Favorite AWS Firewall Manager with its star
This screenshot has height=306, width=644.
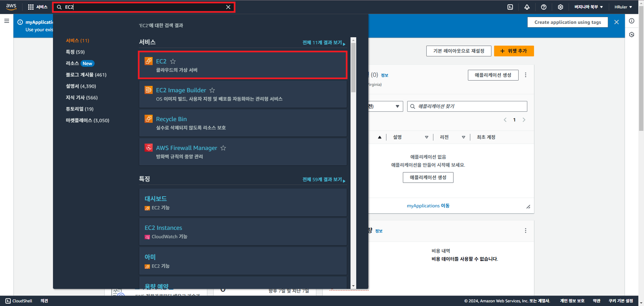click(223, 148)
